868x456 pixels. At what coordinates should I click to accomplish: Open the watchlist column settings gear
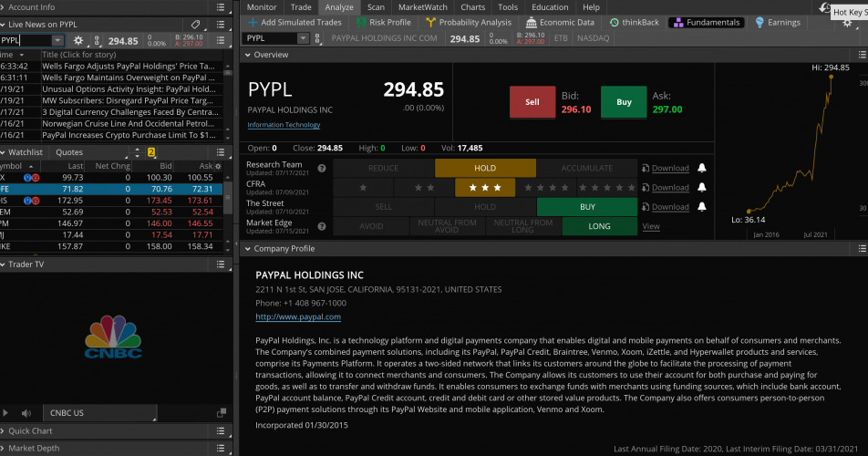point(218,166)
